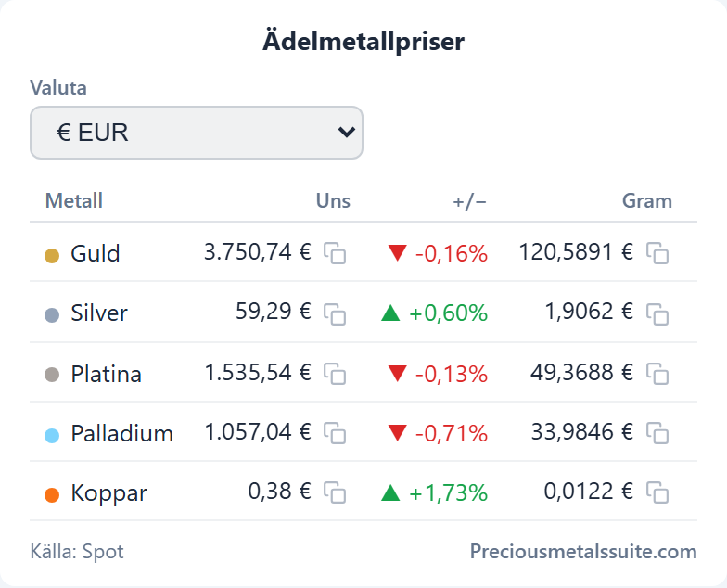Click the Metall column header

tap(74, 200)
